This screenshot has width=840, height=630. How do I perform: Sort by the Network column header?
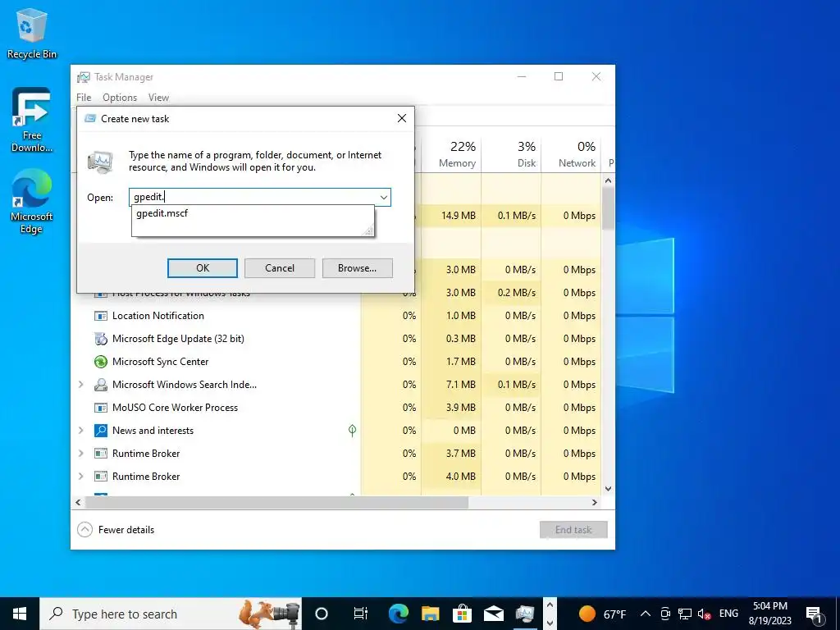[x=571, y=153]
